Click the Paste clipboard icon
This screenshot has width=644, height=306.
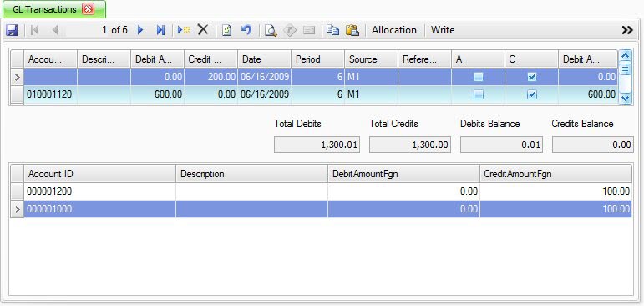click(352, 30)
